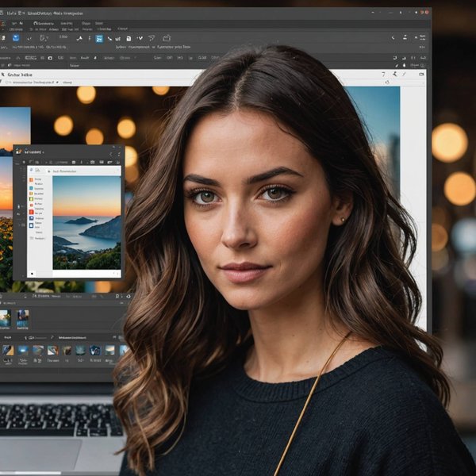Viewport: 476px width, 476px height.
Task: Click the camera outline icon in the white bar
Action: tap(421, 74)
